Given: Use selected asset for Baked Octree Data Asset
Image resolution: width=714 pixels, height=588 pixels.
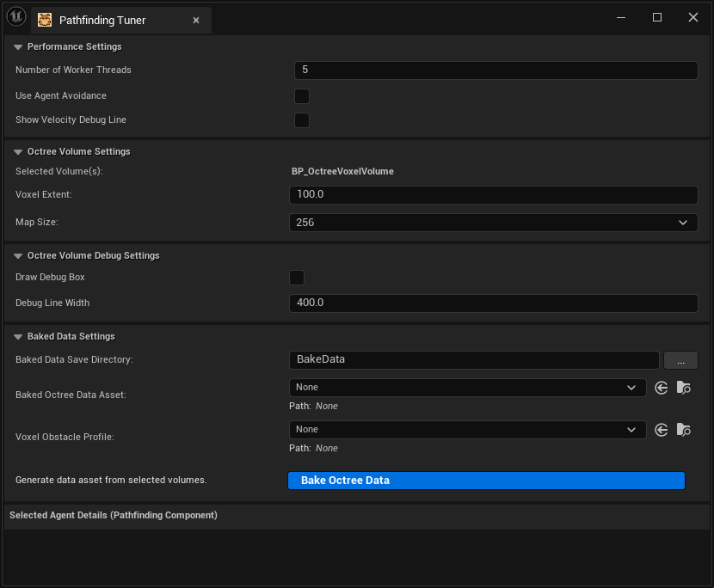Looking at the screenshot, I should pos(662,388).
